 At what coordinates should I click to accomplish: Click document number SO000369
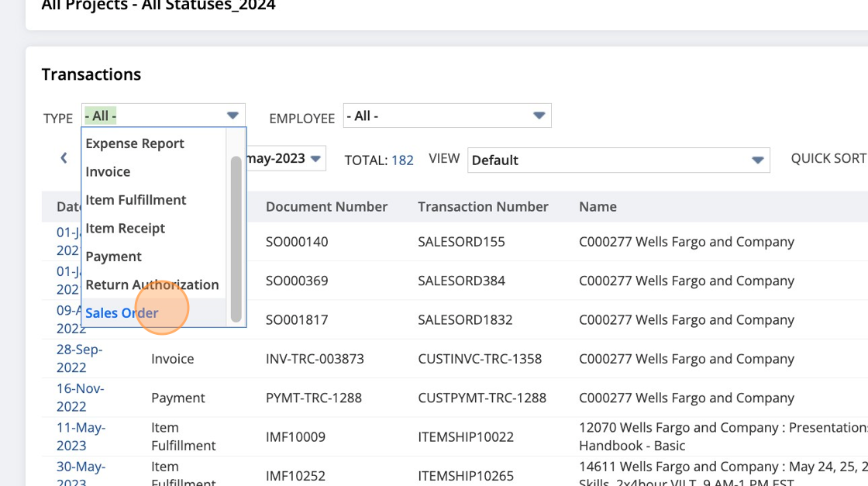tap(297, 281)
